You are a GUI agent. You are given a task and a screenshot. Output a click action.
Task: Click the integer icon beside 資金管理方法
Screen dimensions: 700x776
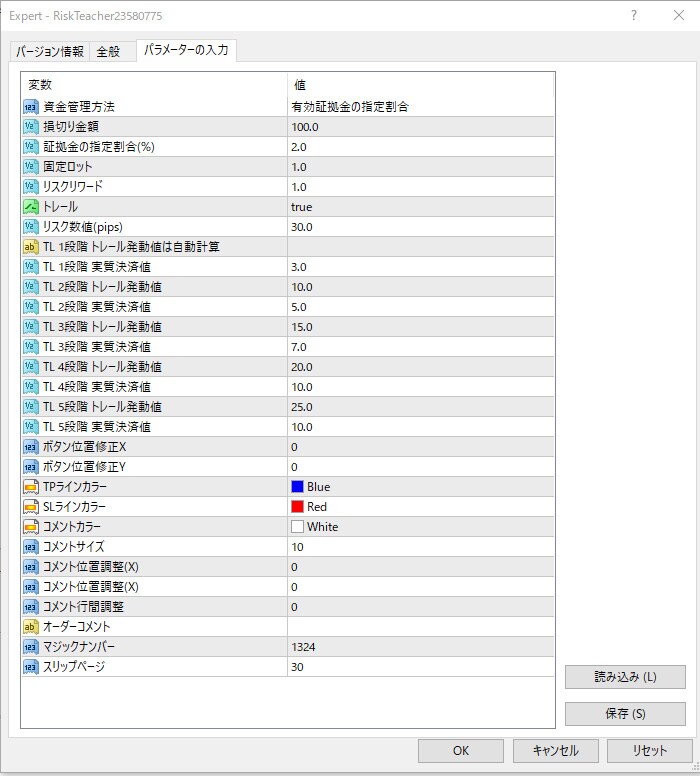point(31,107)
